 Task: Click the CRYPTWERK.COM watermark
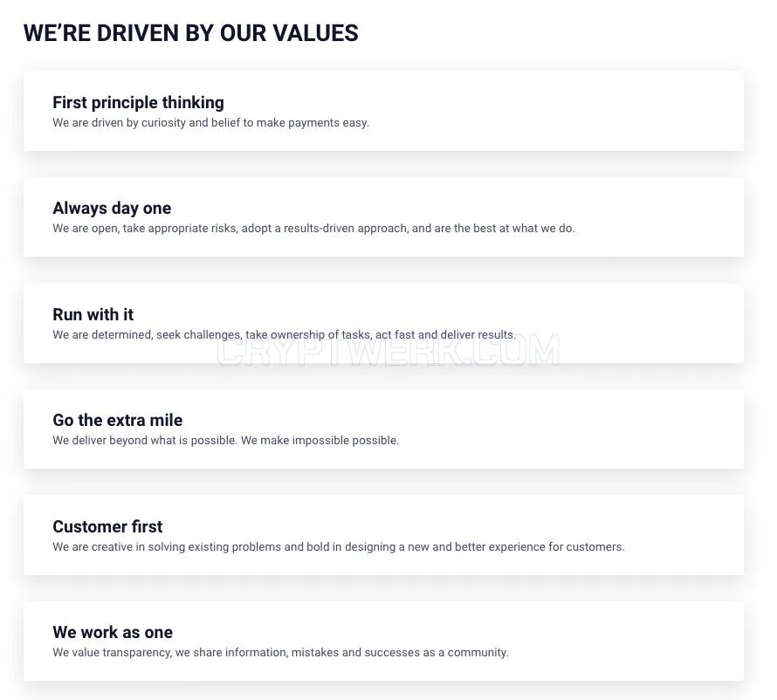click(388, 351)
